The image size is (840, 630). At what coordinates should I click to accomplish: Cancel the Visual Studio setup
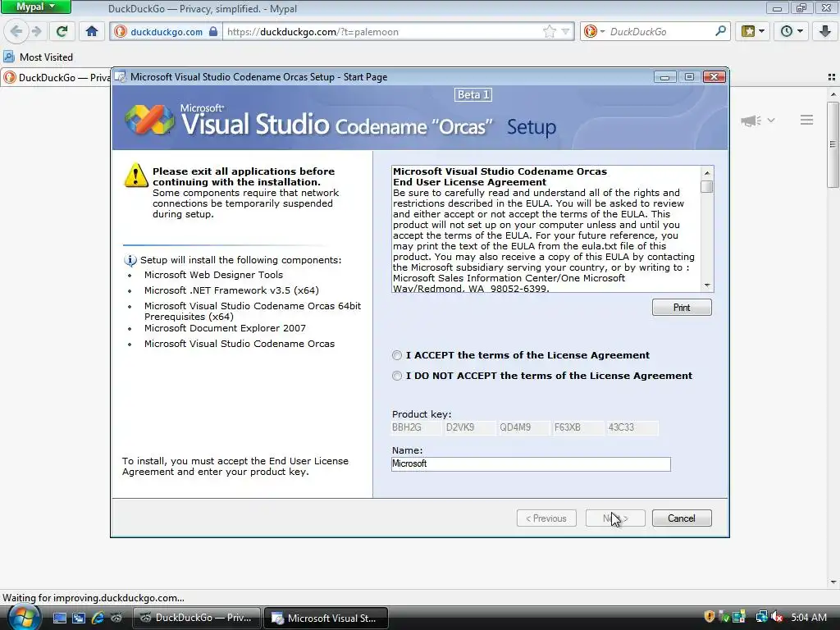click(x=682, y=518)
